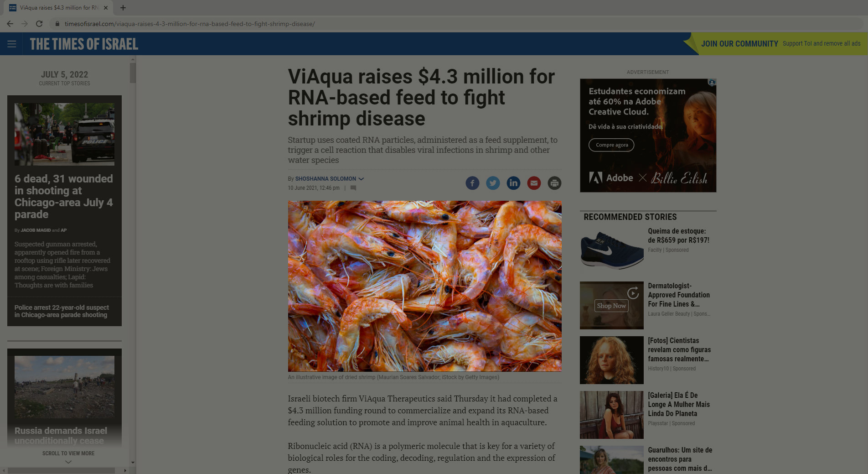The image size is (868, 474).
Task: Open the article comments speech-bubble icon
Action: coord(353,188)
